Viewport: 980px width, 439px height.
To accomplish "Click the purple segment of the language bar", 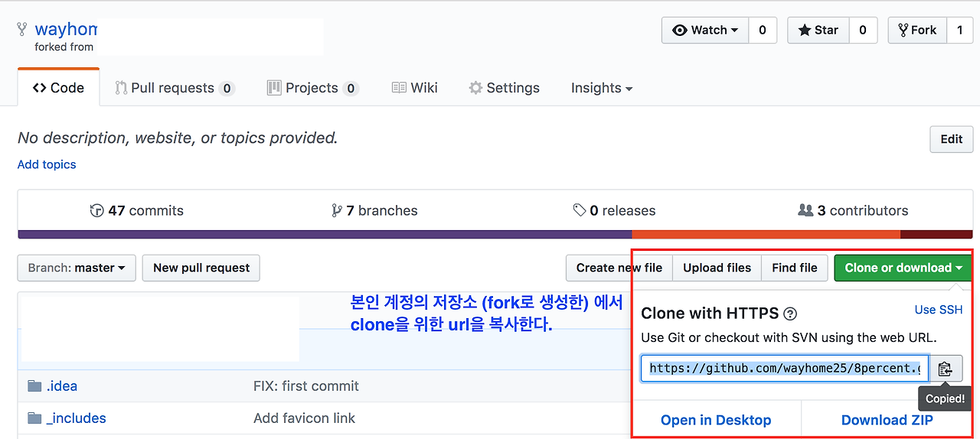I will pos(325,235).
